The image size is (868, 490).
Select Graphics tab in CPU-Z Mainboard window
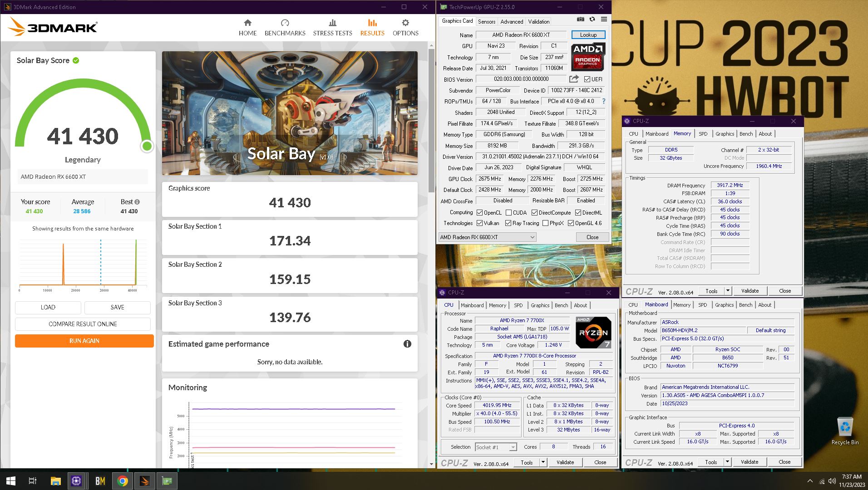(x=724, y=305)
